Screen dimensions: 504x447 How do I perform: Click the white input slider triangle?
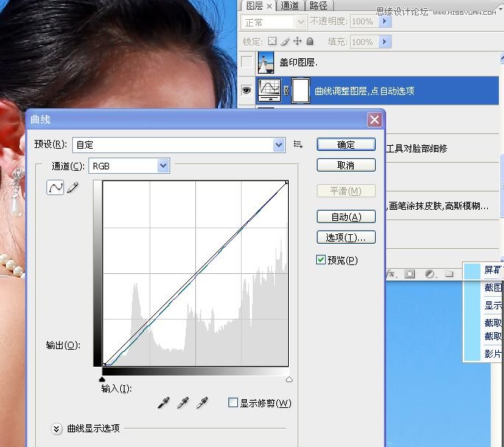[289, 379]
